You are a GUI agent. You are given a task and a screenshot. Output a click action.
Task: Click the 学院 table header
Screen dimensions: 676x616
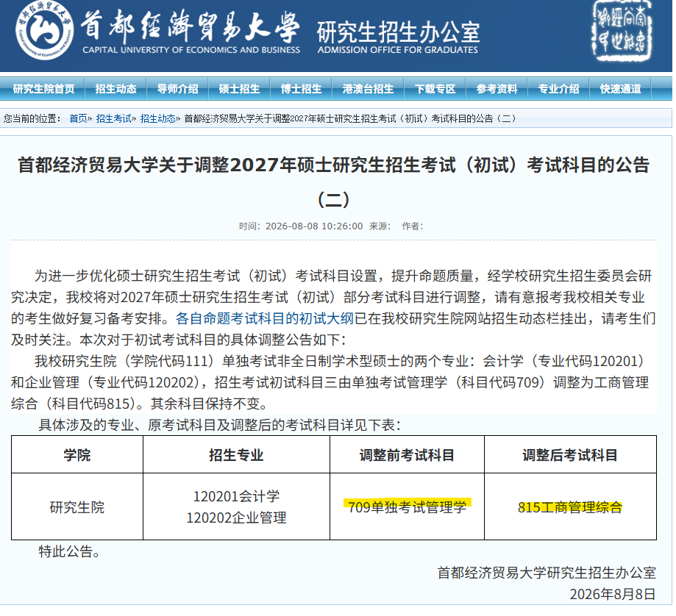point(77,455)
